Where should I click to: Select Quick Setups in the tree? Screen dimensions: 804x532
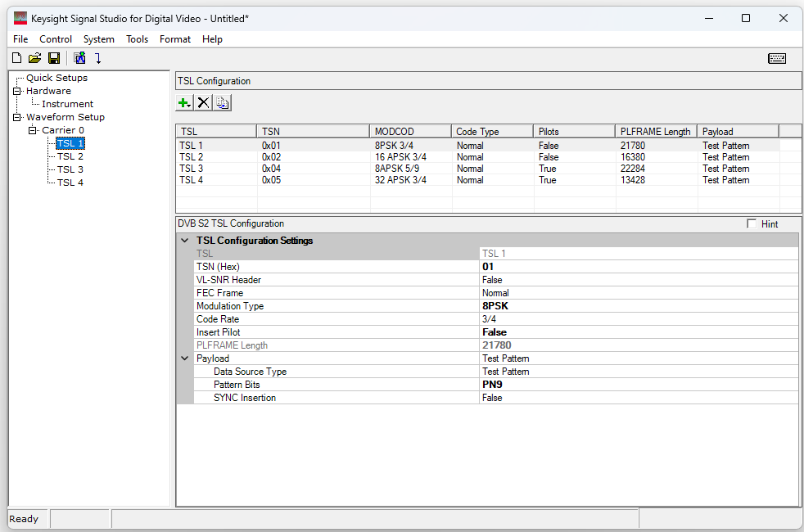pos(57,78)
